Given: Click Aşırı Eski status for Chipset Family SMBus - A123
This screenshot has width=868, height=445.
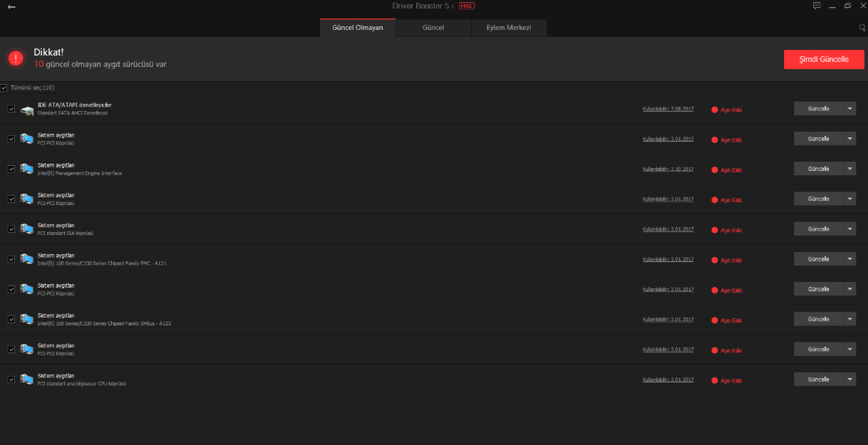Looking at the screenshot, I should [x=726, y=320].
